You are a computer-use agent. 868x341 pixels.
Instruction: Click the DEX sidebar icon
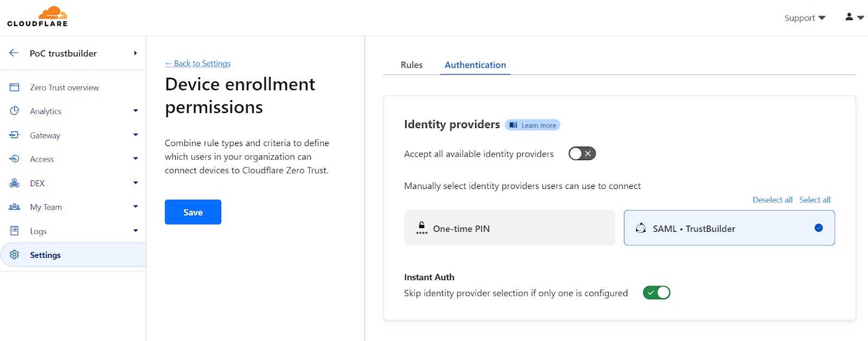tap(15, 183)
